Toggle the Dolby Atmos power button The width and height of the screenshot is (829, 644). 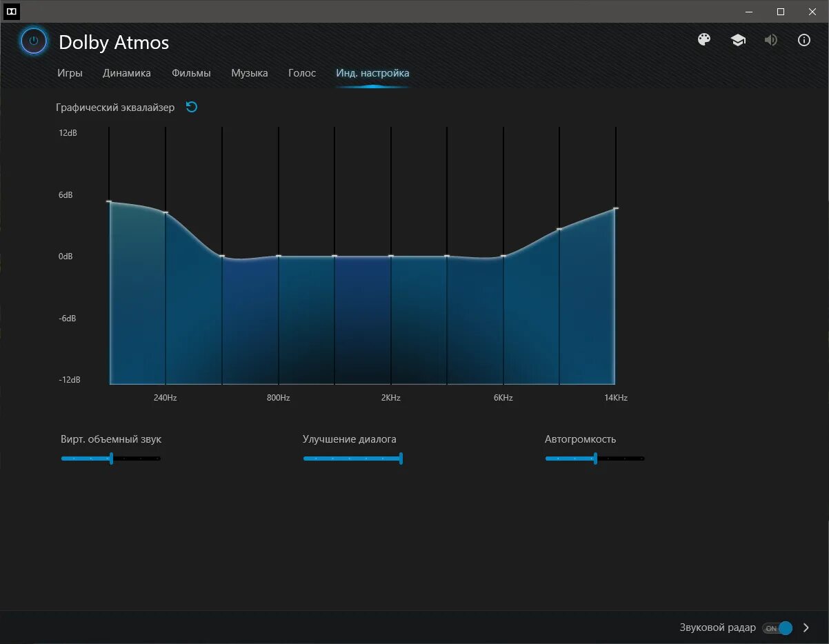coord(34,41)
